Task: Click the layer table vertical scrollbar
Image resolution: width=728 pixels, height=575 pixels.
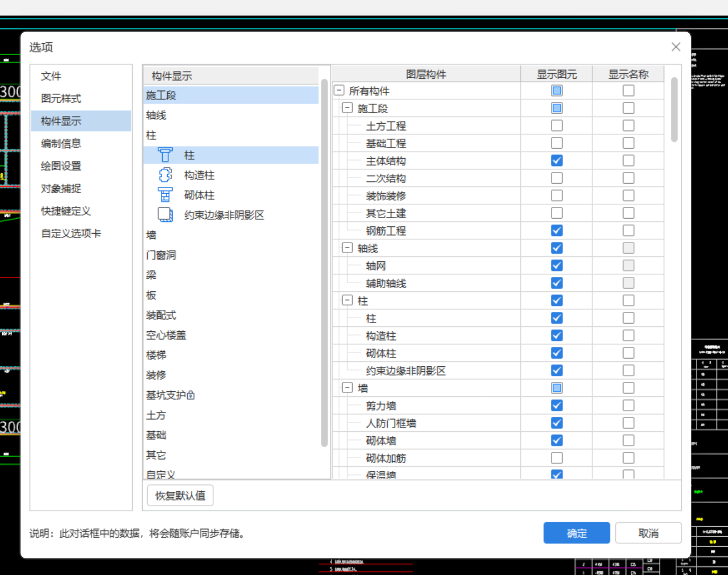Action: 674,110
